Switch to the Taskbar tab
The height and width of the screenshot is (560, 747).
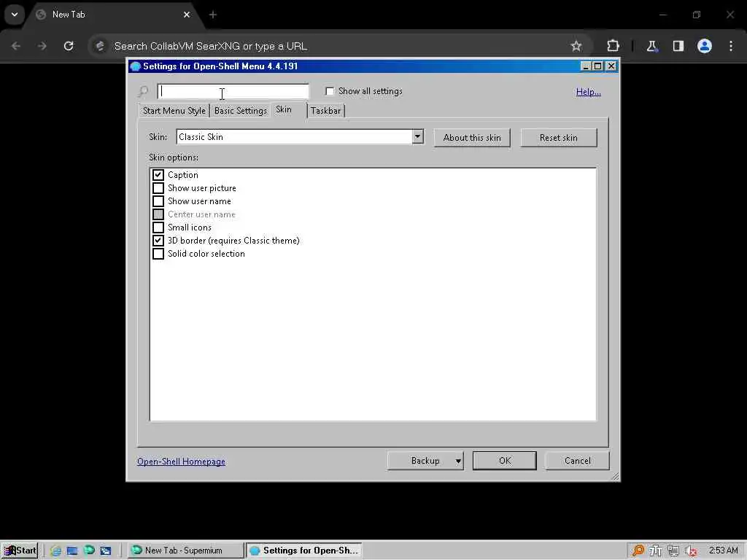[x=325, y=111]
